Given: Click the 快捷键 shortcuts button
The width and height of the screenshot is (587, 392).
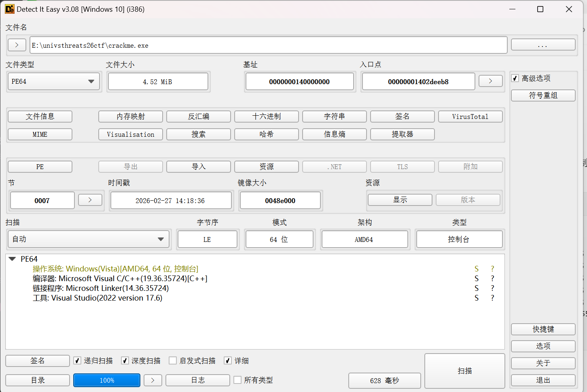Looking at the screenshot, I should coord(543,329).
